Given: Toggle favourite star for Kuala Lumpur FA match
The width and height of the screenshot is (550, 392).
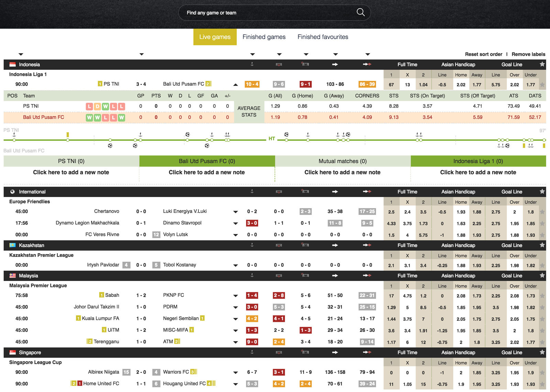Looking at the screenshot, I should tap(542, 319).
